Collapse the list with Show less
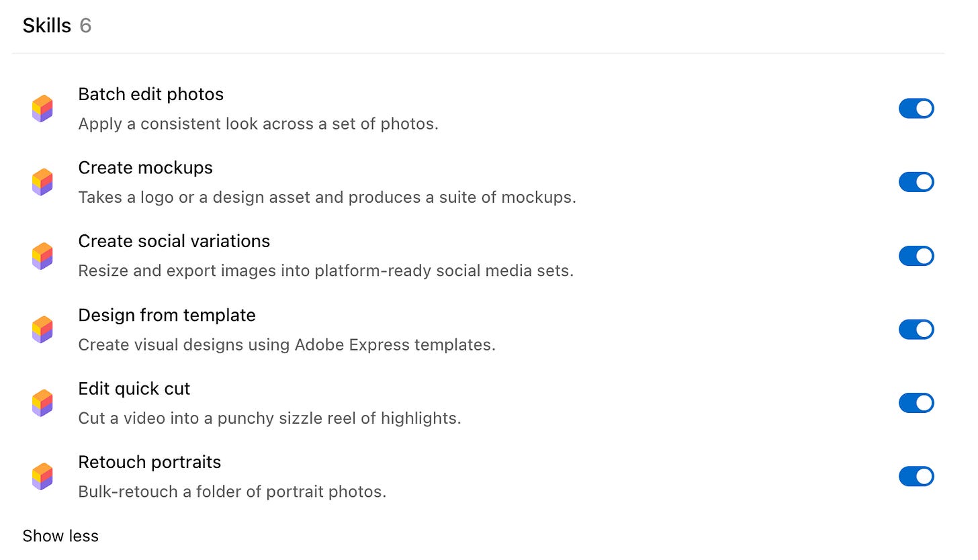Viewport: 978px width, 560px height. point(60,536)
